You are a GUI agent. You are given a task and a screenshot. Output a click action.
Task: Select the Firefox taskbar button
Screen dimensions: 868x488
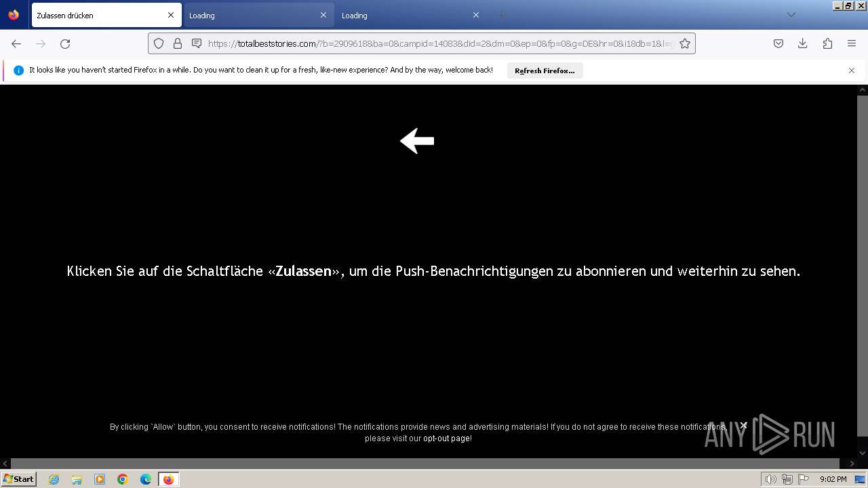(169, 479)
